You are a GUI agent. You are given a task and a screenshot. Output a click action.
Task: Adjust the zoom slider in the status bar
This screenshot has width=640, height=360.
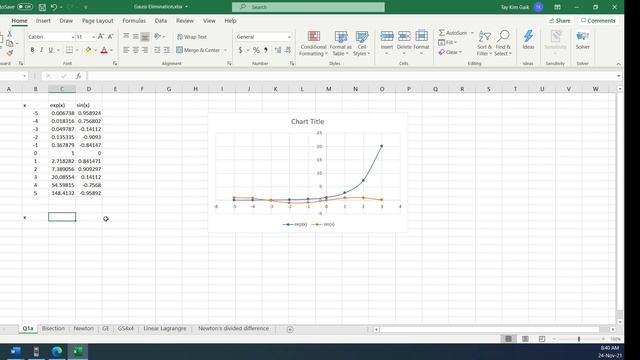tap(579, 339)
